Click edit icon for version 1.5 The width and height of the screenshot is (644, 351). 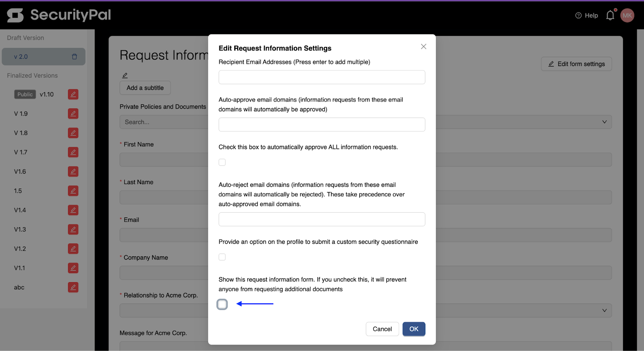[73, 191]
